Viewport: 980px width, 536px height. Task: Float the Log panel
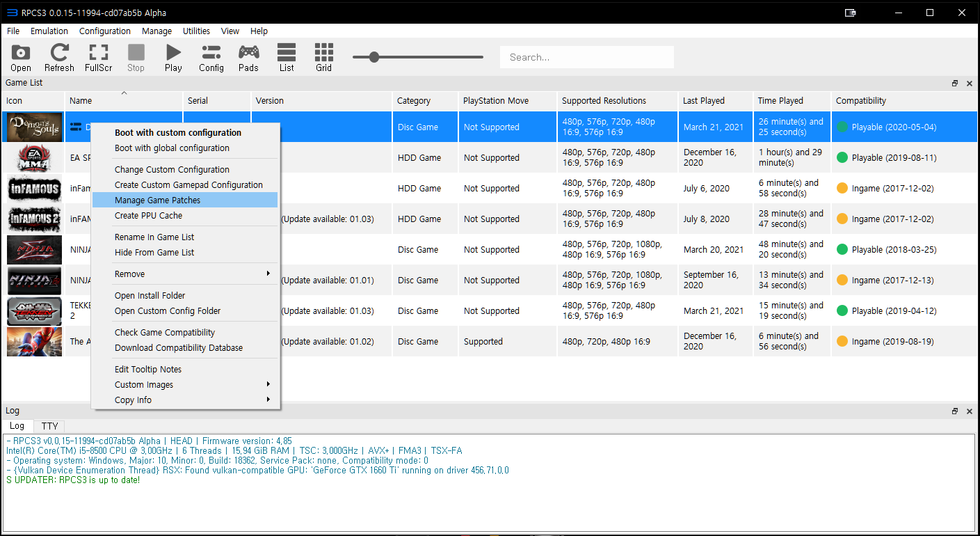(955, 411)
